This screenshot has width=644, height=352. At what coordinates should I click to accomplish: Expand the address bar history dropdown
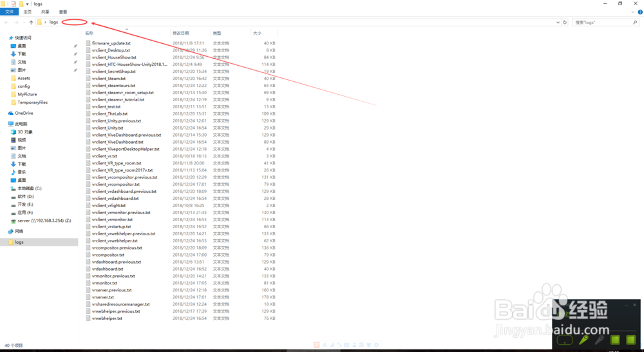tap(558, 22)
